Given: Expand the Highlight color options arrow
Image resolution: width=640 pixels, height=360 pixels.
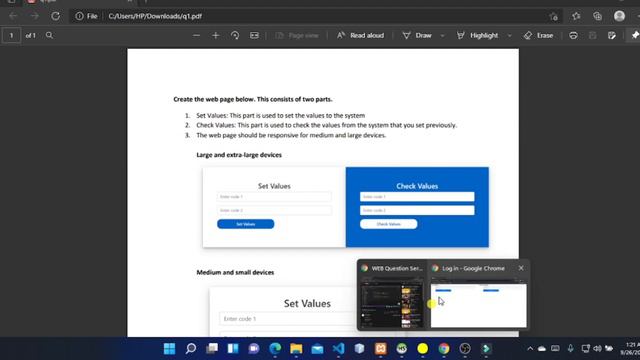Looking at the screenshot, I should point(509,36).
